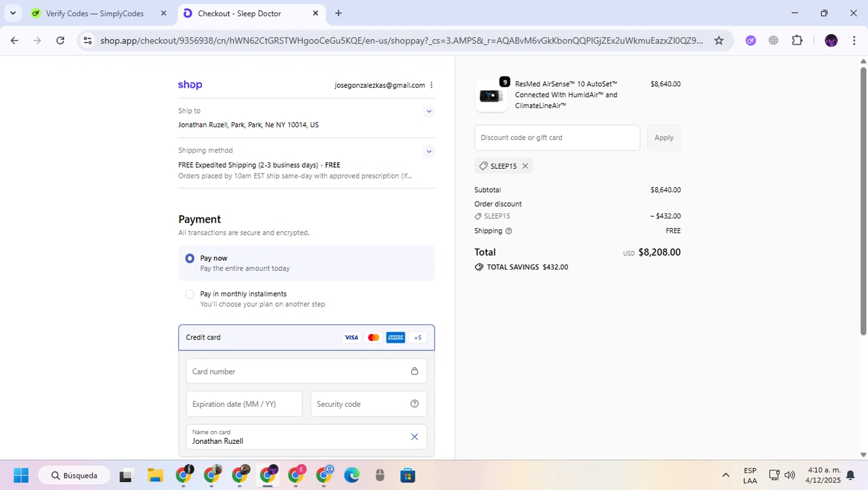Click the Apply discount button
This screenshot has height=490, width=868.
coord(664,138)
